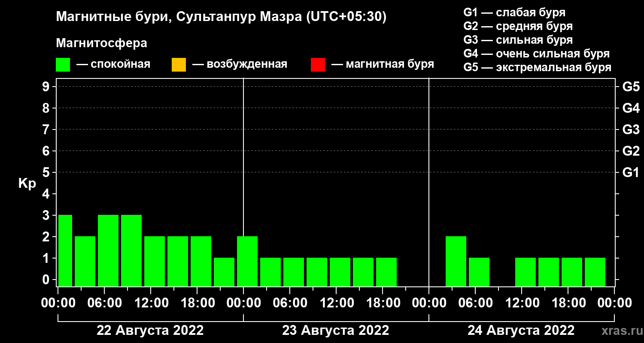Screen dimensions: 644x343
Task: Select the '— спокойная' legend label
Action: (113, 65)
